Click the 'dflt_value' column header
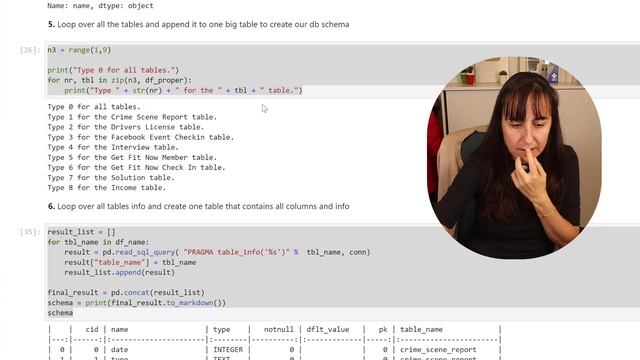The image size is (640, 360). click(x=328, y=329)
